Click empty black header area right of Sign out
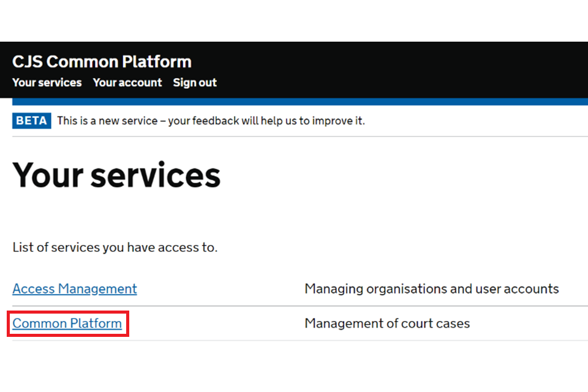The width and height of the screenshot is (588, 392). point(398,73)
